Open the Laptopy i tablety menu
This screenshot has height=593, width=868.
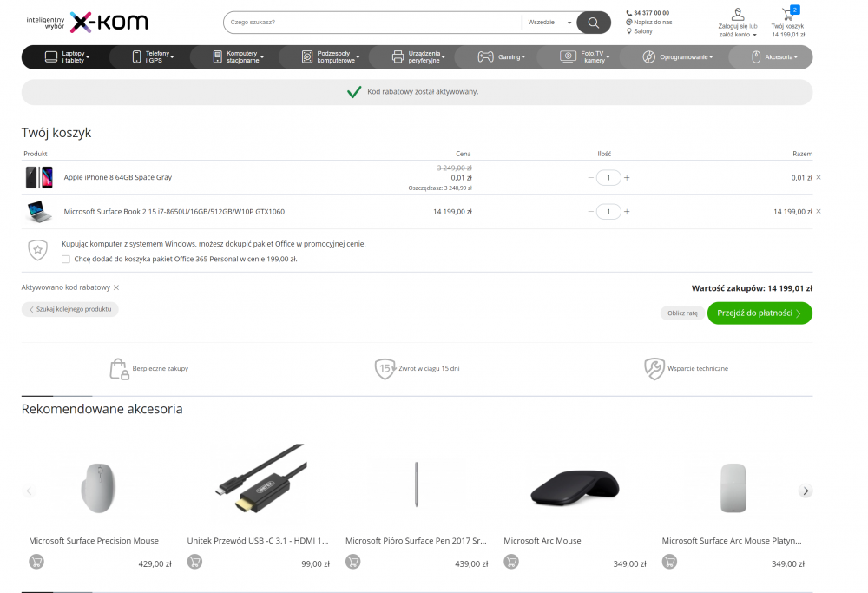tap(67, 57)
